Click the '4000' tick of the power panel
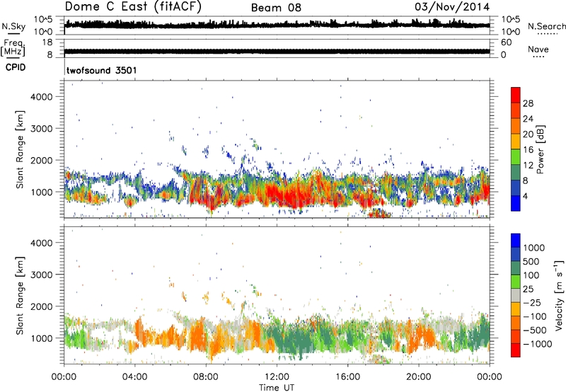The width and height of the screenshot is (566, 392). pyautogui.click(x=42, y=97)
